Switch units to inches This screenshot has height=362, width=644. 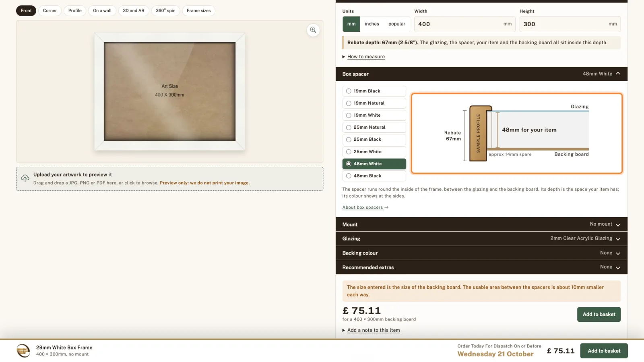coord(372,24)
